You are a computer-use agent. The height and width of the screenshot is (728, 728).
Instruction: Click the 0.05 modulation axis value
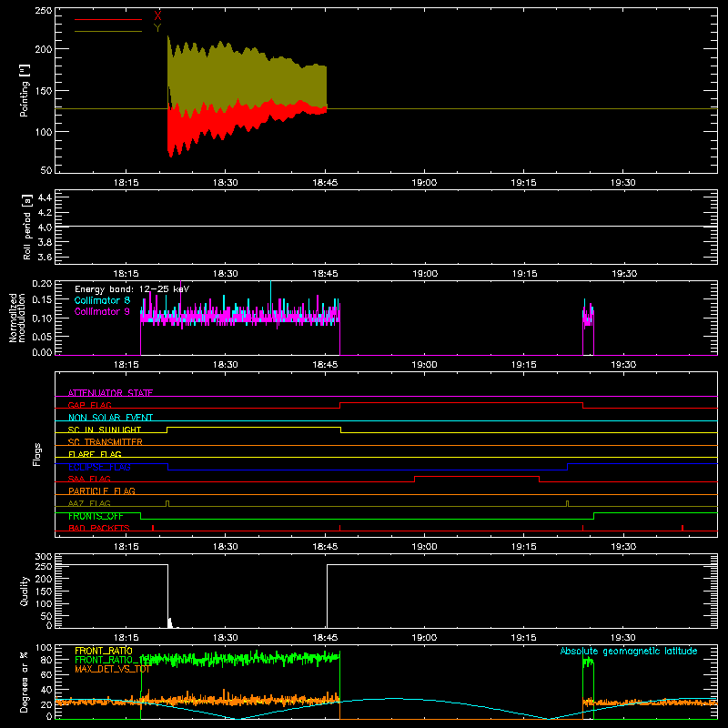[x=42, y=336]
